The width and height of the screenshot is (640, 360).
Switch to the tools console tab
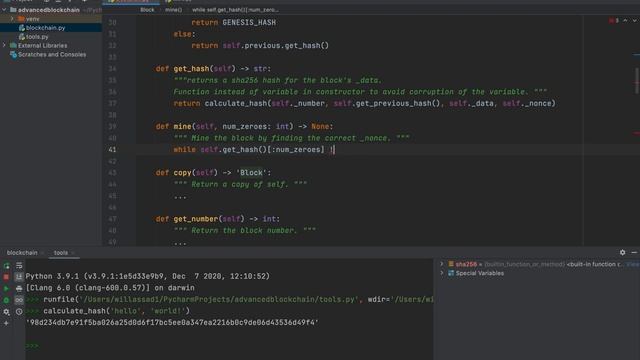coord(61,253)
